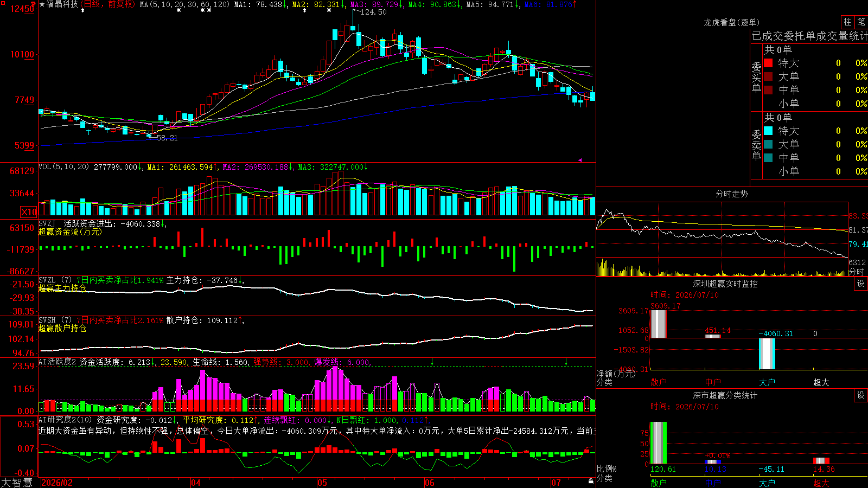Click the 2026/02 date on the timeline
This screenshot has height=488, width=868.
(x=57, y=483)
